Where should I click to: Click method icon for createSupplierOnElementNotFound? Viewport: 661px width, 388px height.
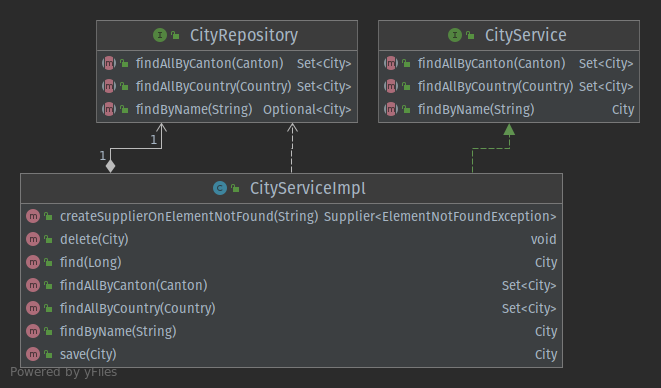point(33,216)
